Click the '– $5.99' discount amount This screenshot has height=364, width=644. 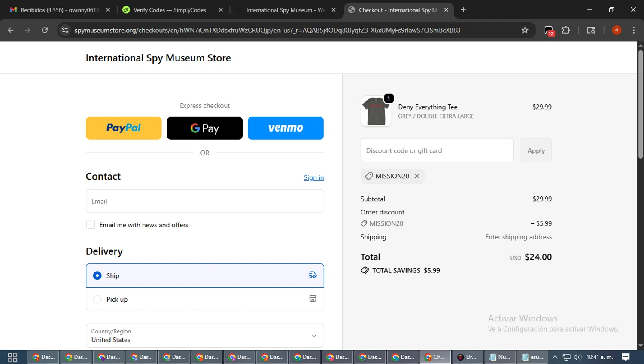click(541, 223)
